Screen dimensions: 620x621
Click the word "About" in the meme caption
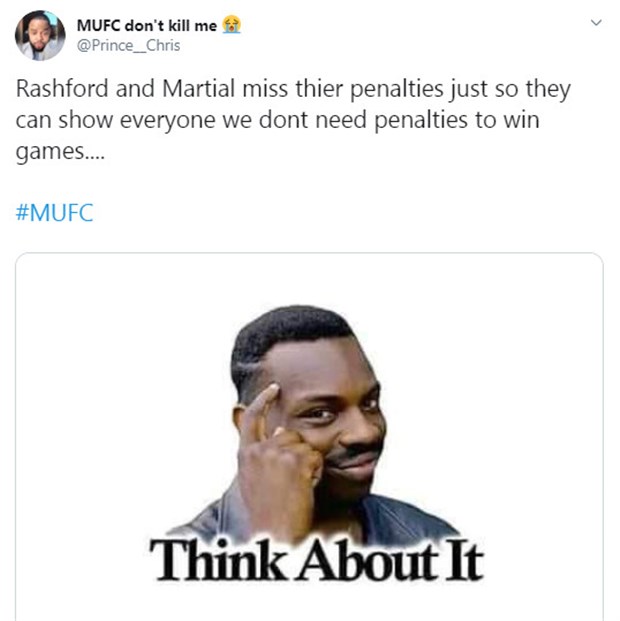point(368,561)
